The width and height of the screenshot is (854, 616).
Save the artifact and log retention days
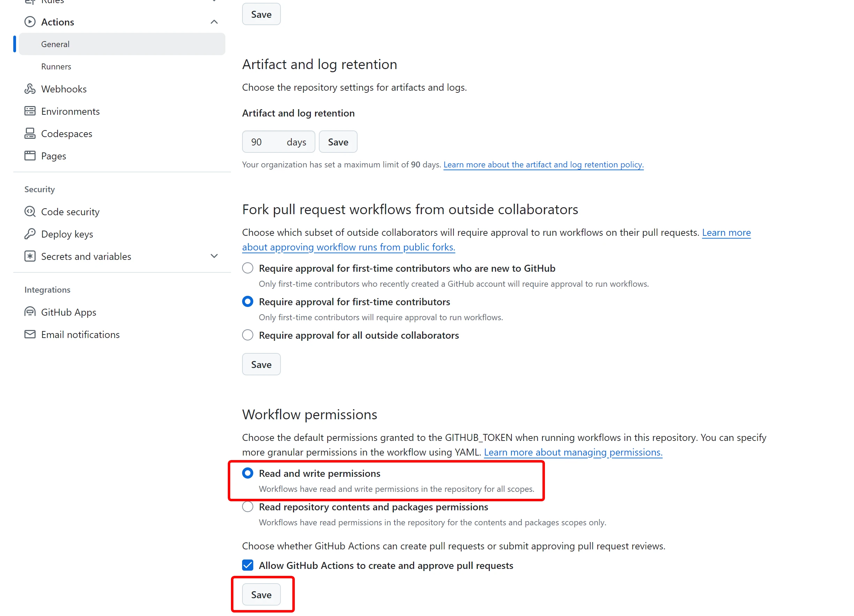(338, 142)
